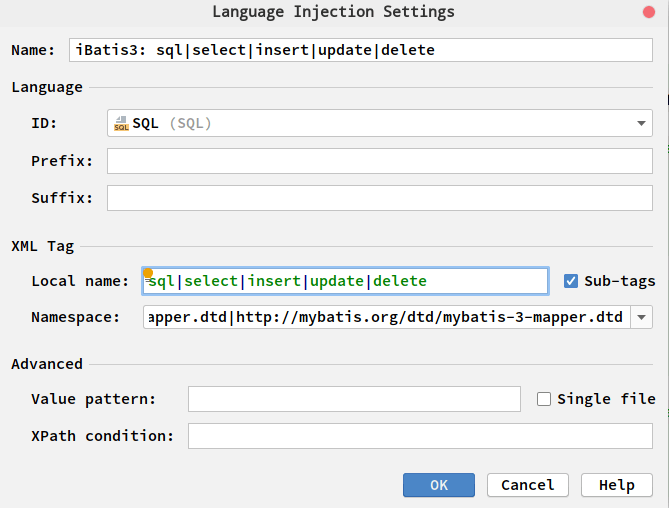Click the Name input field

(361, 50)
